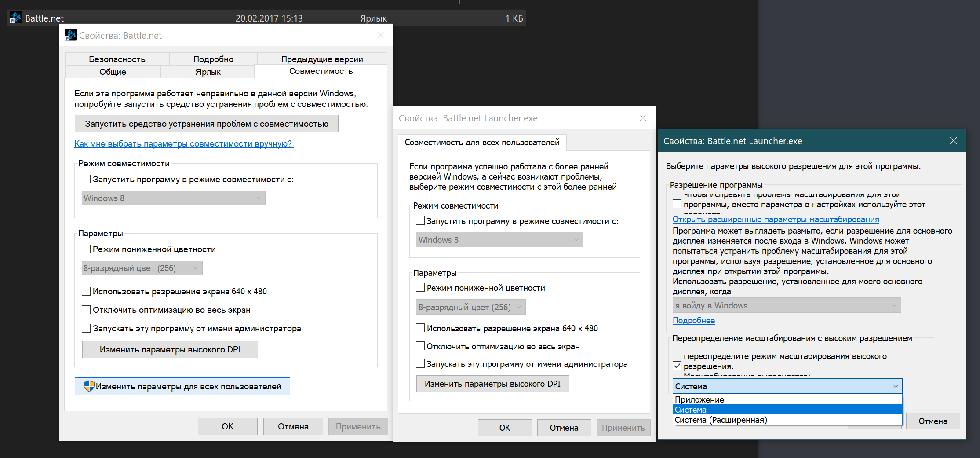Collapse the 'Система' scaling combo box
This screenshot has height=458, width=980.
coord(895,386)
